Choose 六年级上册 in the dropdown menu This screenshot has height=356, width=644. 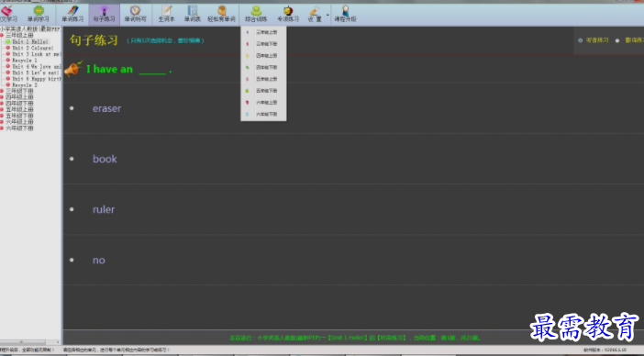[x=263, y=102]
